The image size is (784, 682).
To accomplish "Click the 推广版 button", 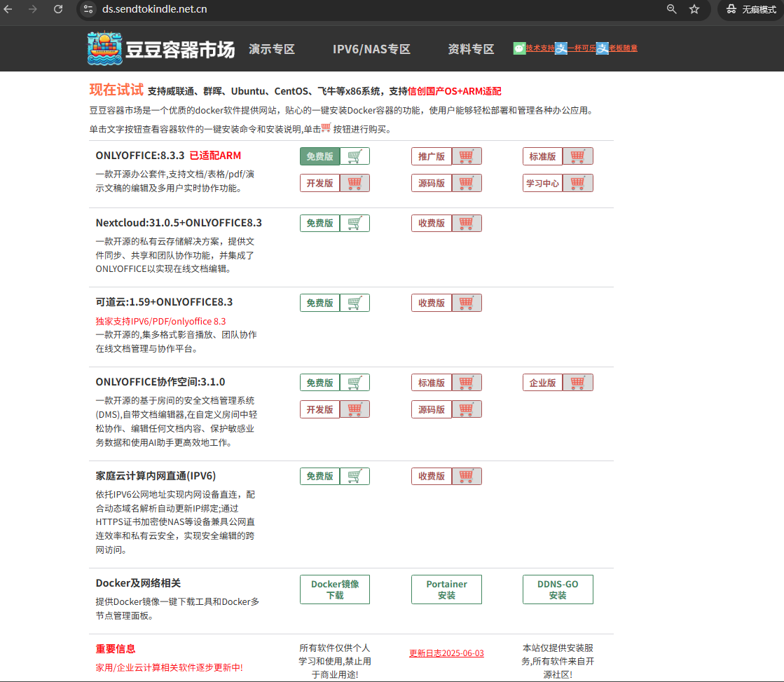I will (432, 156).
